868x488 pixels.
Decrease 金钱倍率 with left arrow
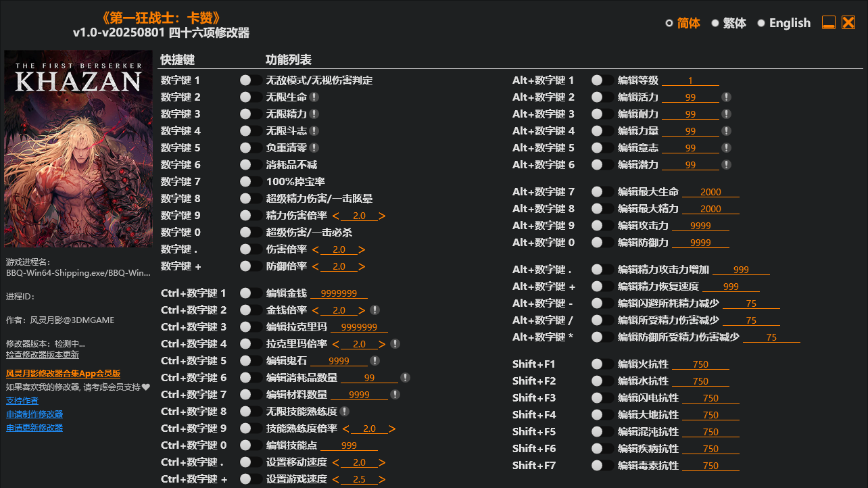pyautogui.click(x=315, y=311)
